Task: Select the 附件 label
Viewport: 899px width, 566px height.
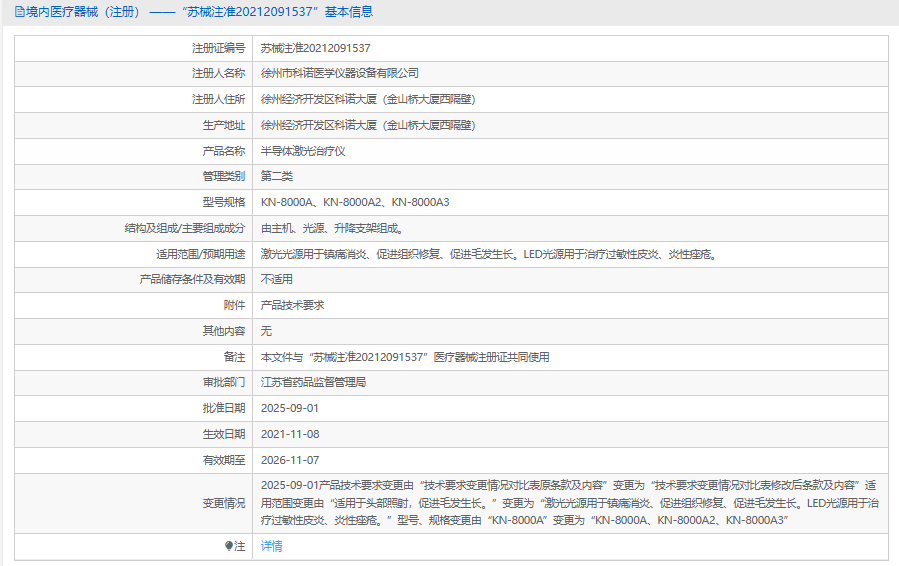Action: [x=234, y=305]
